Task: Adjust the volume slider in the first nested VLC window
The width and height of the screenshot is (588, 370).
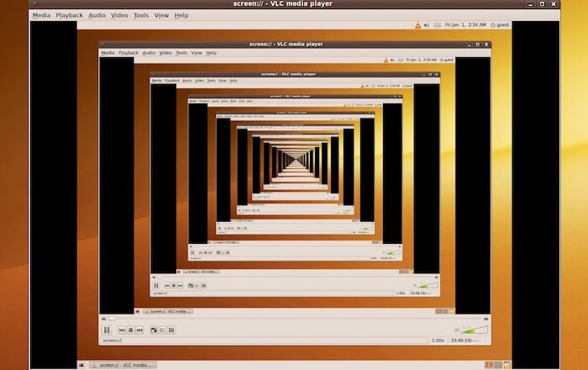Action: coord(475,330)
